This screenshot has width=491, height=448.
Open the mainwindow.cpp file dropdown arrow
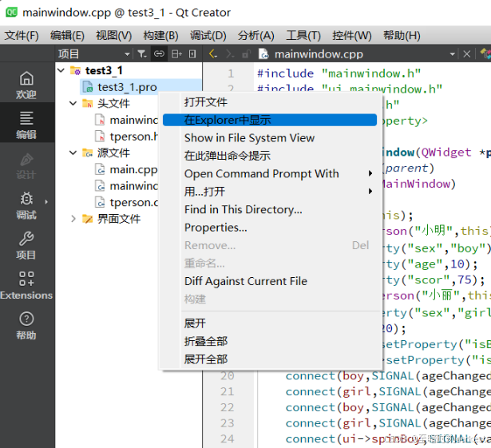[452, 54]
